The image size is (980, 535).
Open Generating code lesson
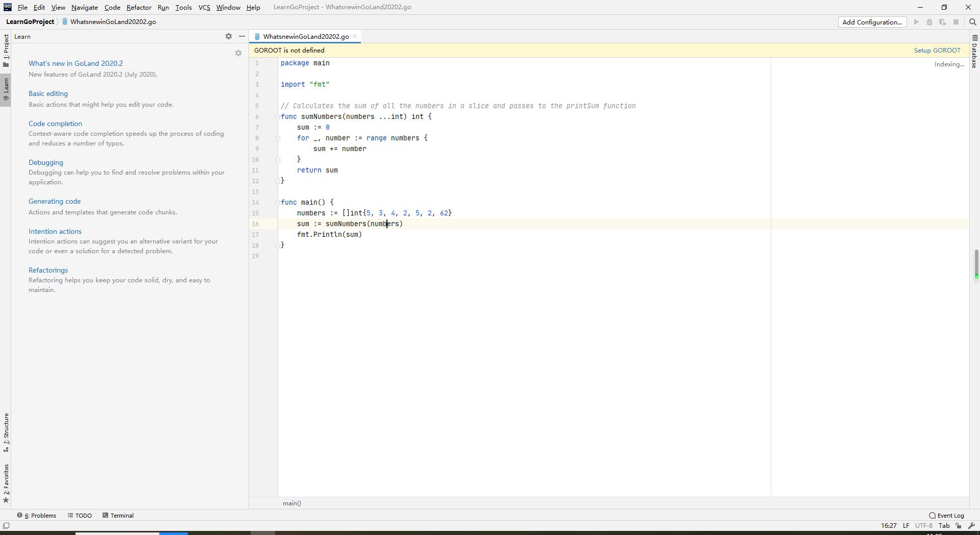55,201
